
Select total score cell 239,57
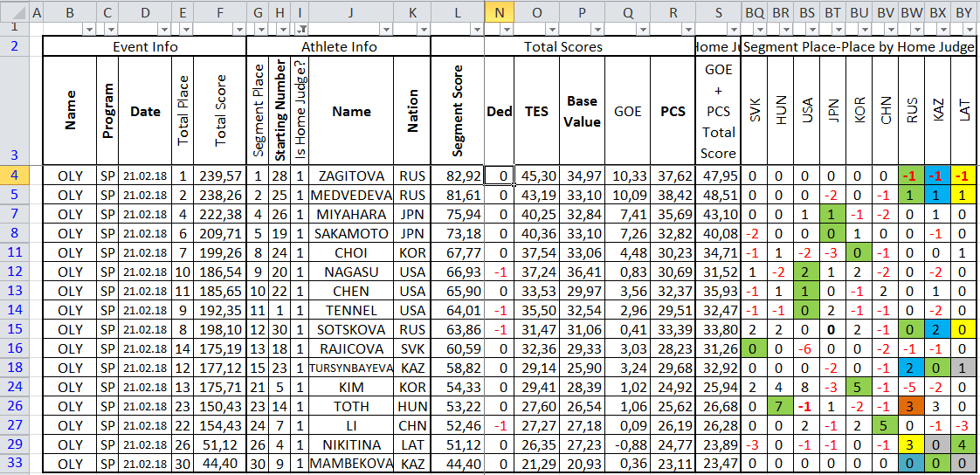[220, 176]
